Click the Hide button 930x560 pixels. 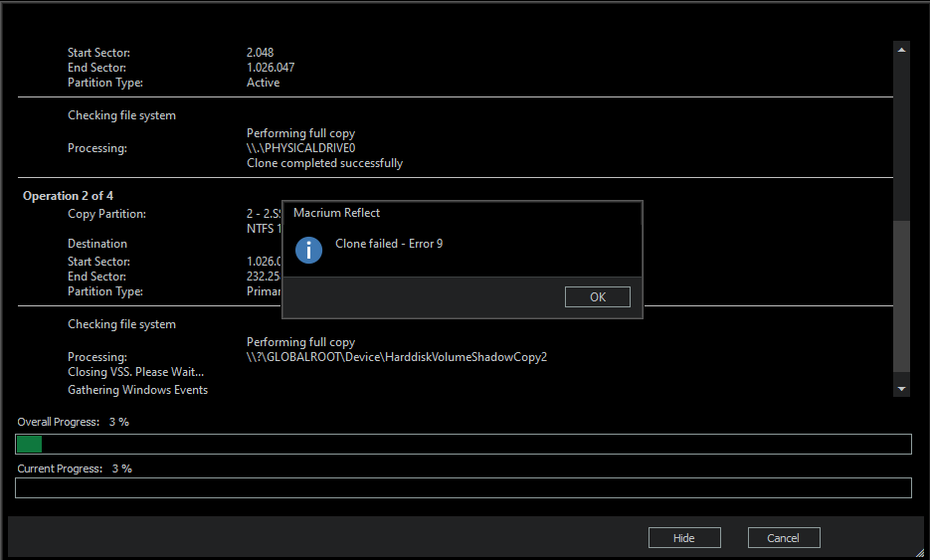click(x=684, y=538)
